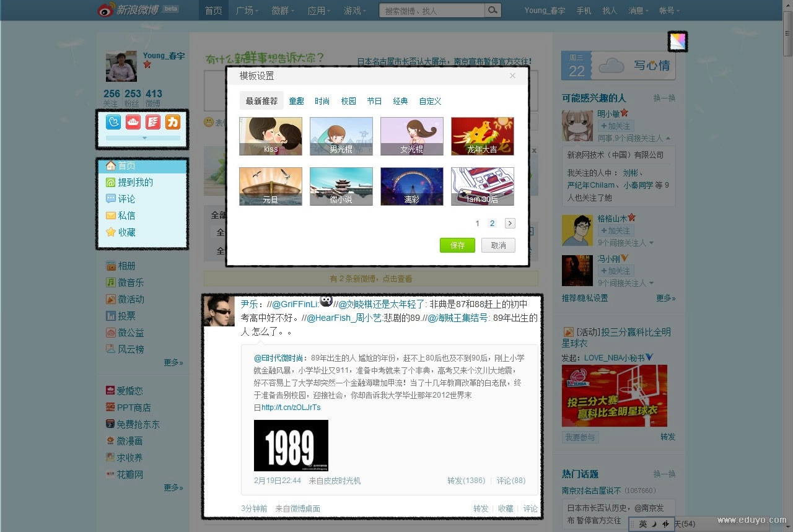Switch to the 自定义 template tab
The height and width of the screenshot is (532, 793).
[430, 101]
